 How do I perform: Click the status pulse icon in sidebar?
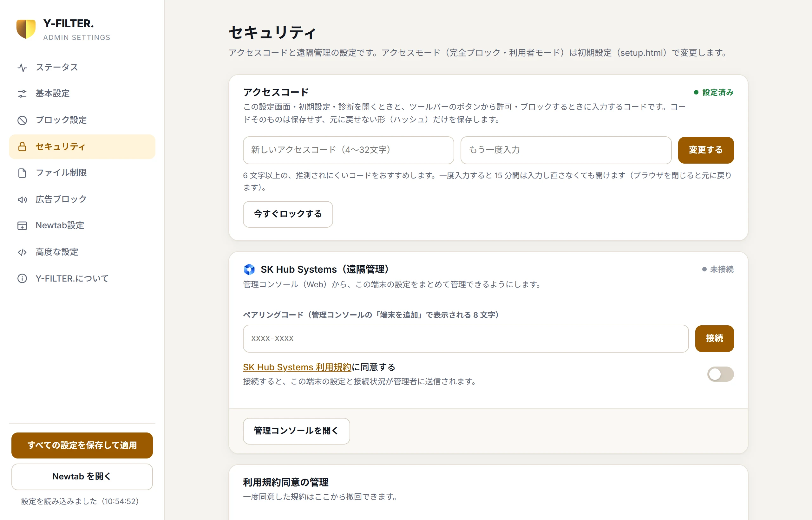22,68
